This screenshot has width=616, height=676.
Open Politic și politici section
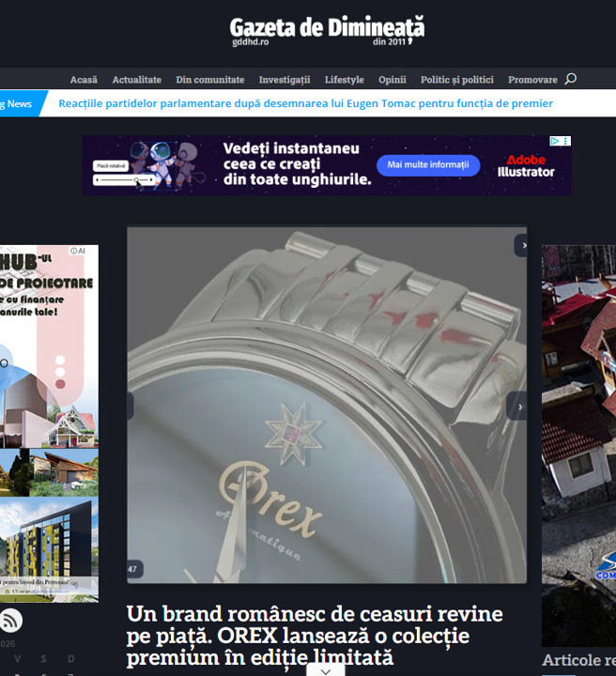(x=457, y=80)
